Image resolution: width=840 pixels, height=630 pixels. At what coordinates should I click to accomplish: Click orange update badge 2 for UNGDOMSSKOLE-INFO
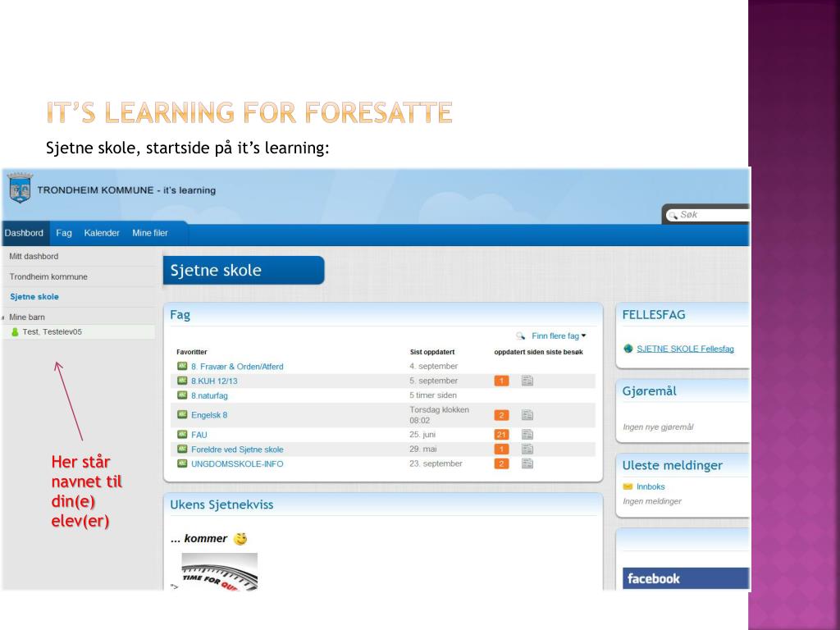(x=501, y=463)
